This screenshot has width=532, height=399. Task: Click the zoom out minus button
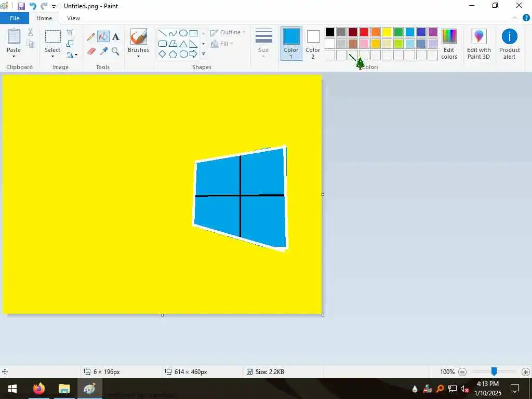point(462,372)
